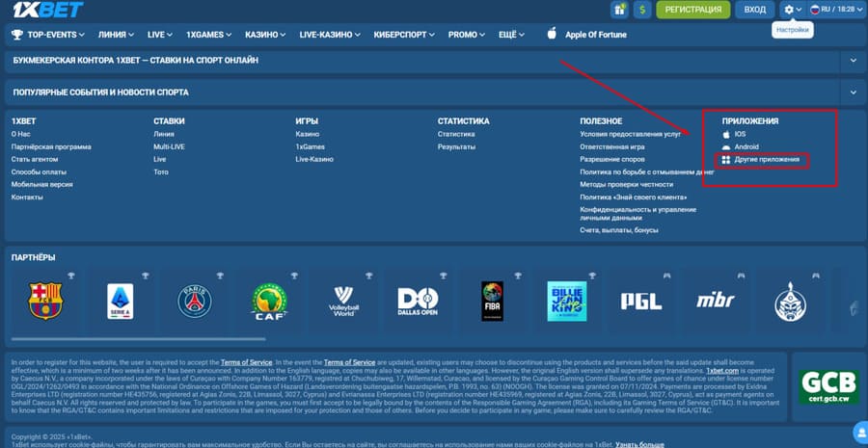Open the Paris Saint-Germain partner logo
The image size is (868, 448).
tap(194, 302)
